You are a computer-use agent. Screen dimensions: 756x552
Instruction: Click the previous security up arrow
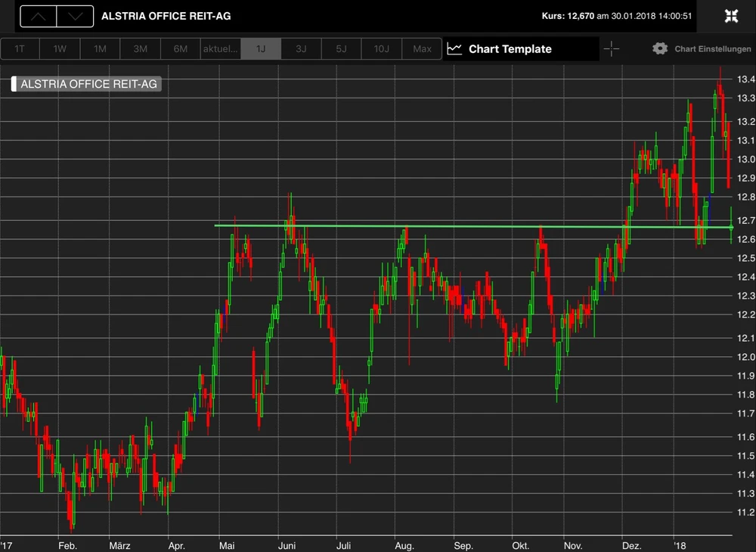coord(39,16)
